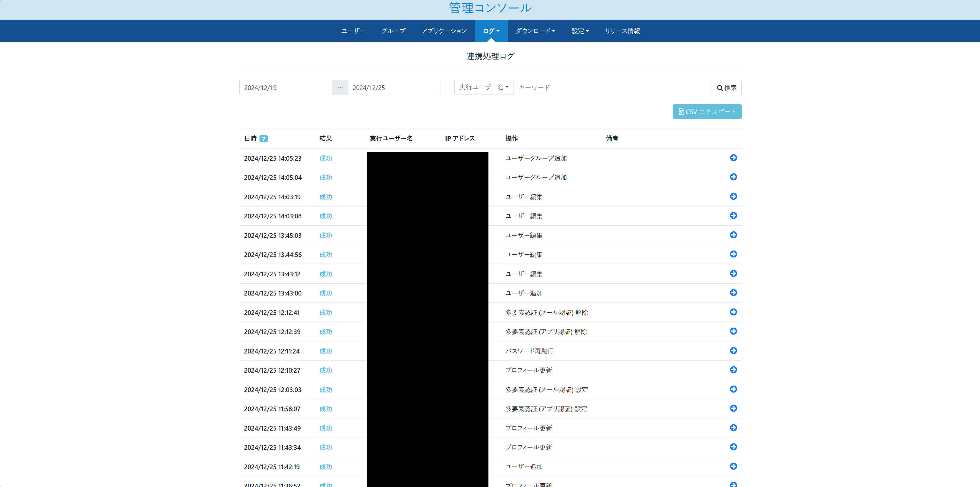The image size is (980, 487).
Task: Open the ログ navigation dropdown
Action: tap(491, 31)
